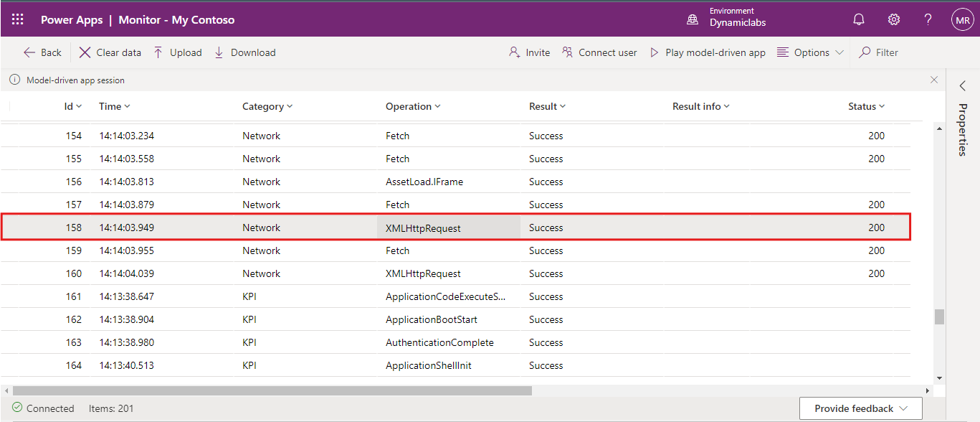Click the notifications bell icon
The image size is (980, 422).
859,19
